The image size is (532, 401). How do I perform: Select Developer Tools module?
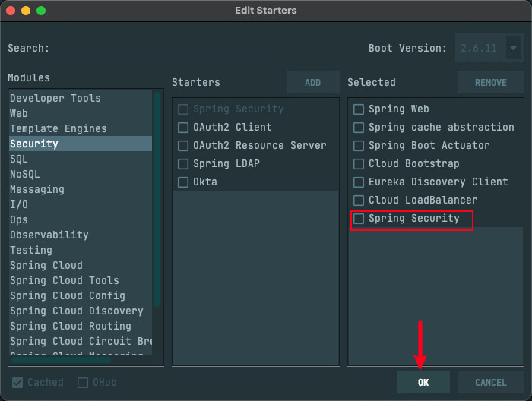click(x=81, y=98)
